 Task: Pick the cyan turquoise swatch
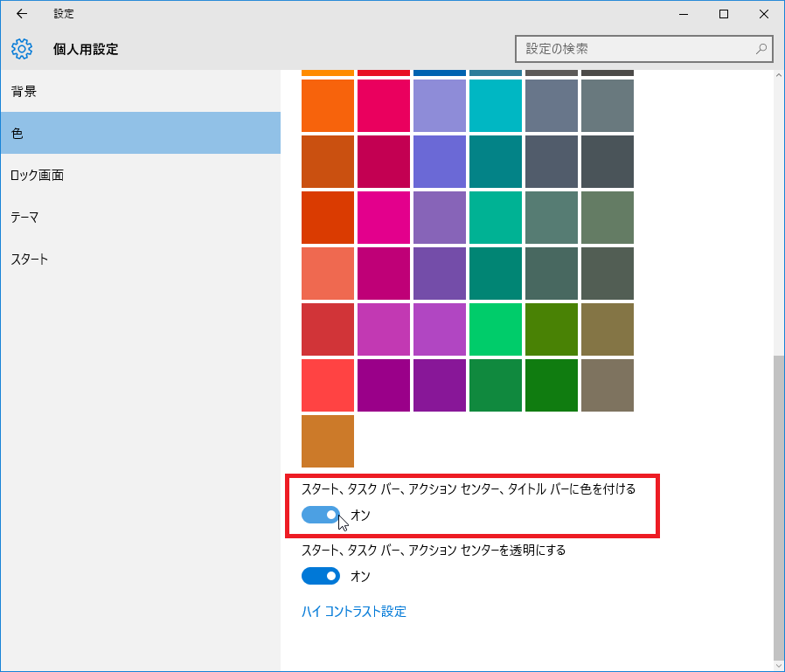(496, 106)
